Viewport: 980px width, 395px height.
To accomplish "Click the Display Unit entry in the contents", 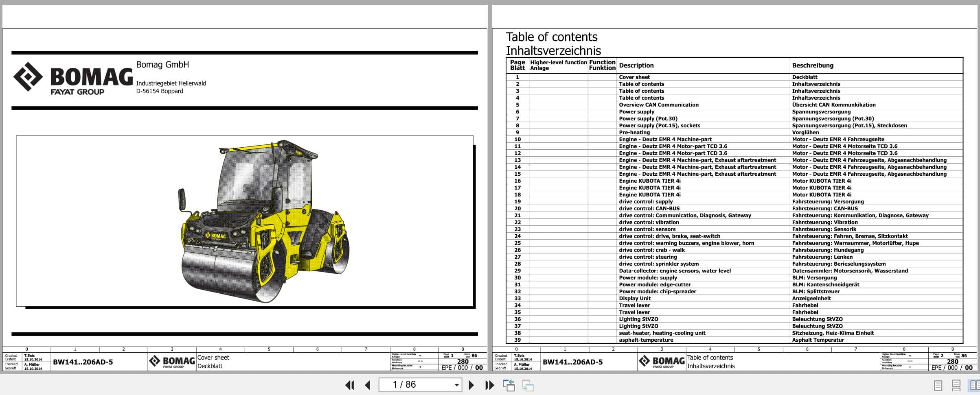I will (635, 298).
